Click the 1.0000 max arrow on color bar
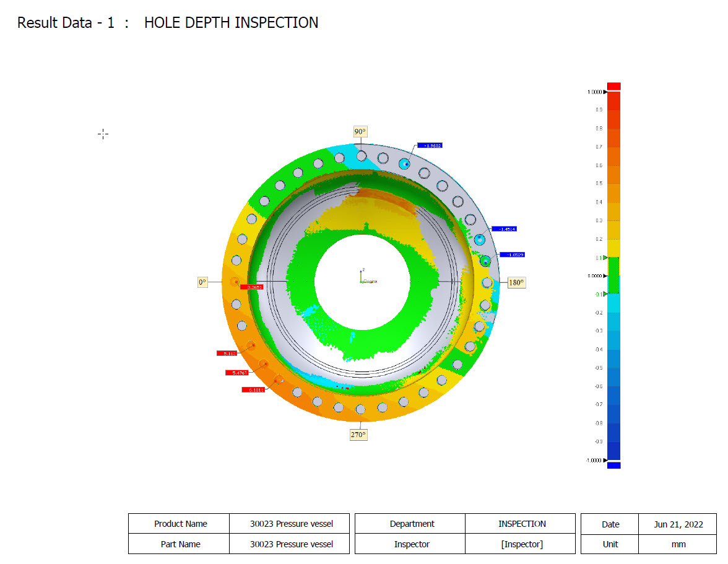The image size is (728, 564). click(x=605, y=92)
